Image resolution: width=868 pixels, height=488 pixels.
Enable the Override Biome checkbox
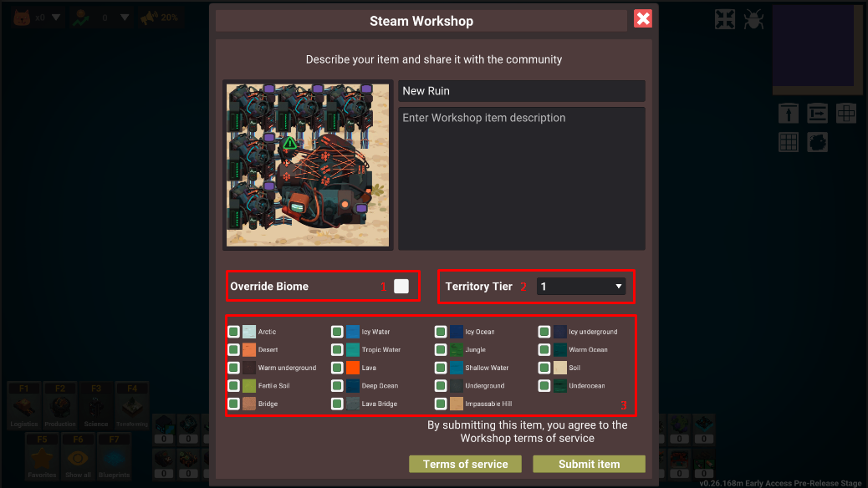coord(401,286)
